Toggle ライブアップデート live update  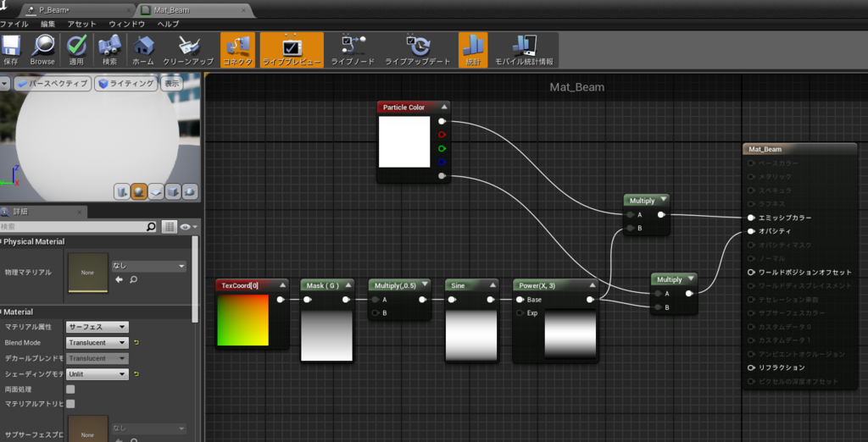pyautogui.click(x=418, y=50)
